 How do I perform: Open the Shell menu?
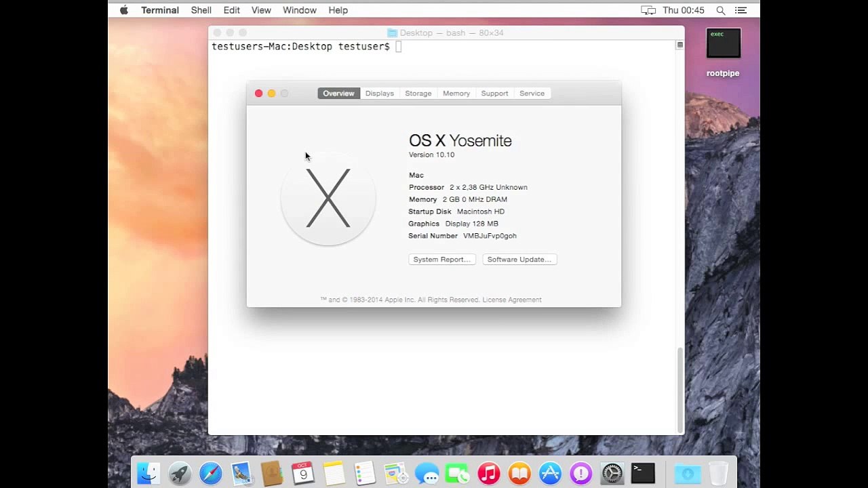201,10
